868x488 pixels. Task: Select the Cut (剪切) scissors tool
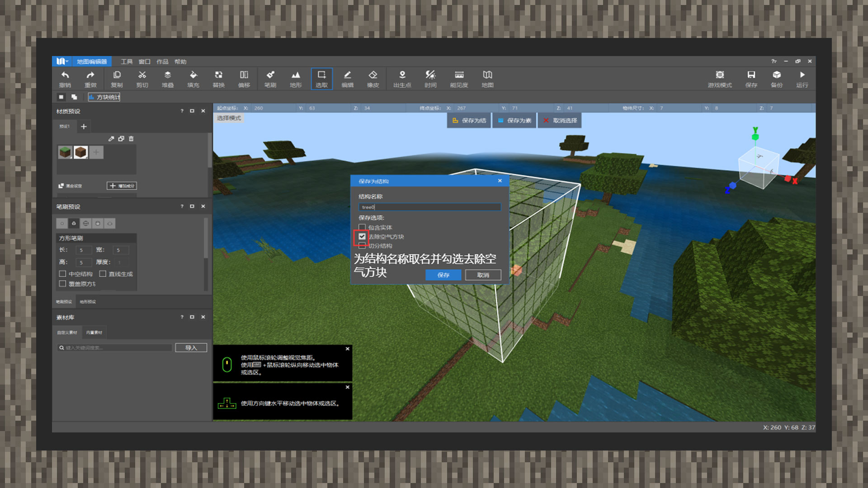pos(142,79)
